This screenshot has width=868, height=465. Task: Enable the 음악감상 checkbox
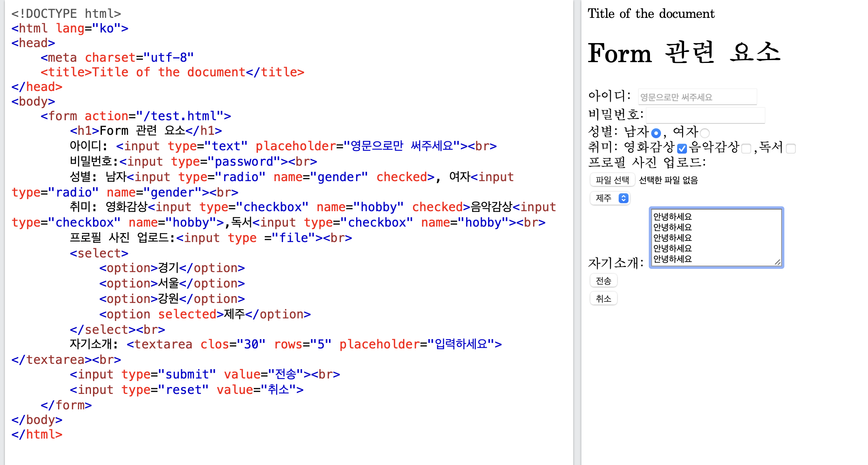click(746, 148)
